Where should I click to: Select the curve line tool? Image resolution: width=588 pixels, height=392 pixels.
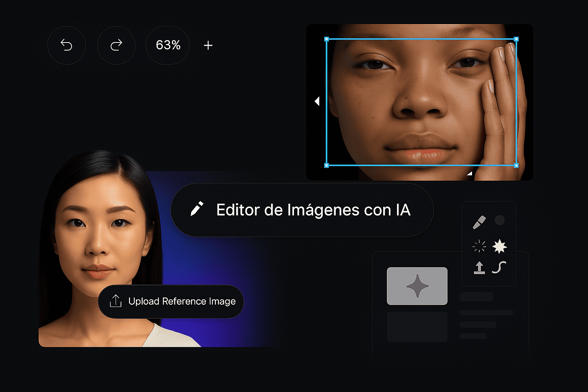coord(499,267)
